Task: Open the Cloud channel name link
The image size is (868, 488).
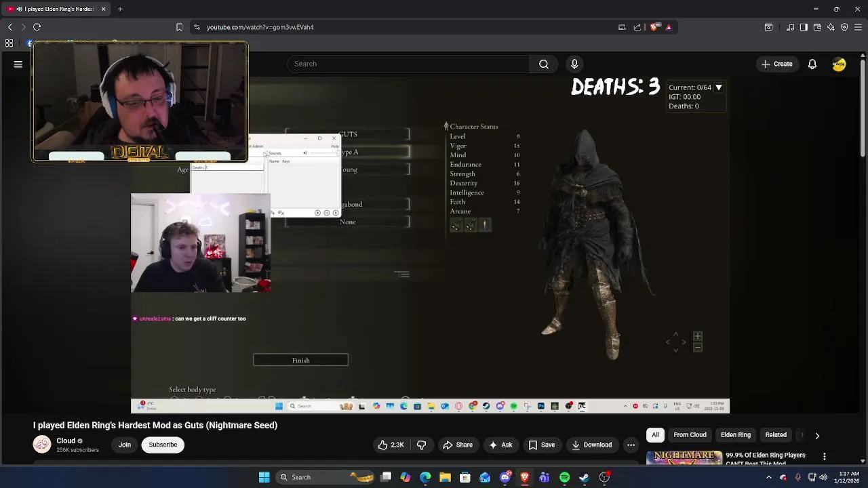Action: (x=66, y=441)
